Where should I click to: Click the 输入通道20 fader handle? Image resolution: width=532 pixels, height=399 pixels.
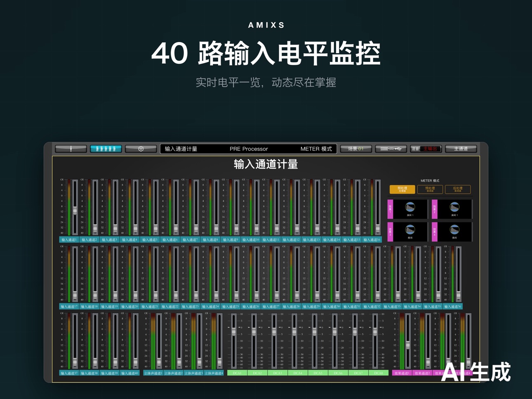coord(136,295)
